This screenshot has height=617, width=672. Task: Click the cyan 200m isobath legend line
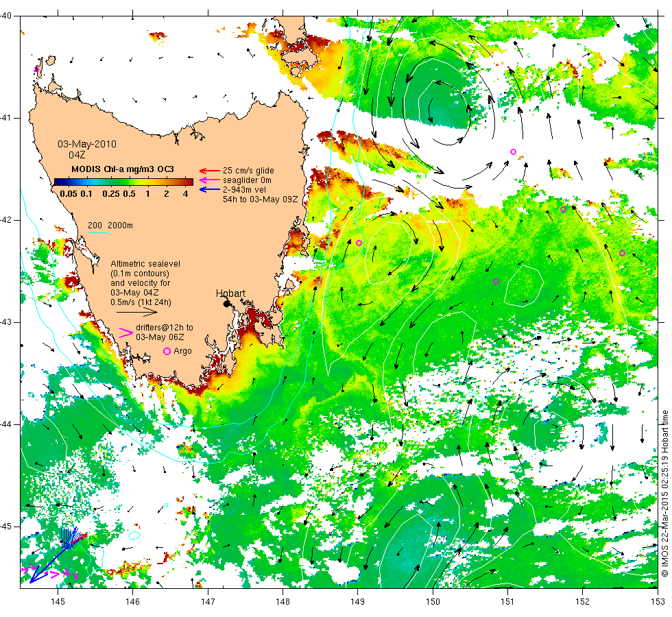coord(97,232)
